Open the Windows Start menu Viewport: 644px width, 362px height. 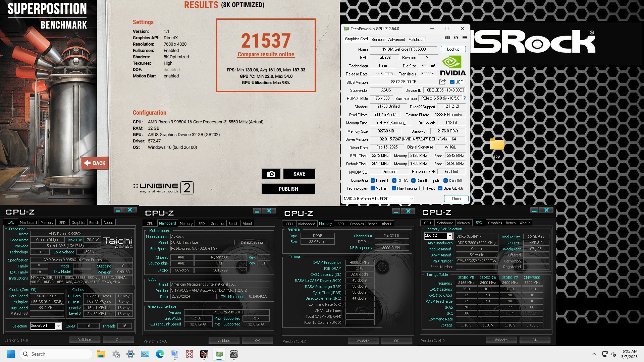11,354
